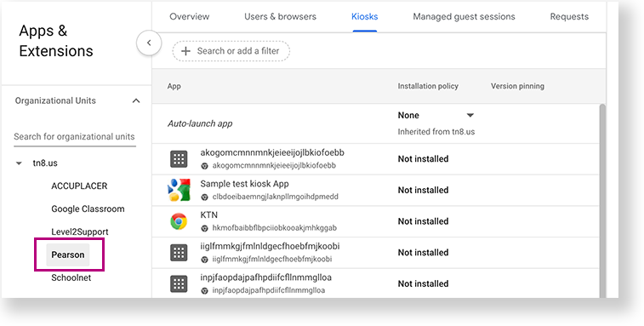This screenshot has width=644, height=326.
Task: Go to the Managed guest sessions tab
Action: (464, 17)
